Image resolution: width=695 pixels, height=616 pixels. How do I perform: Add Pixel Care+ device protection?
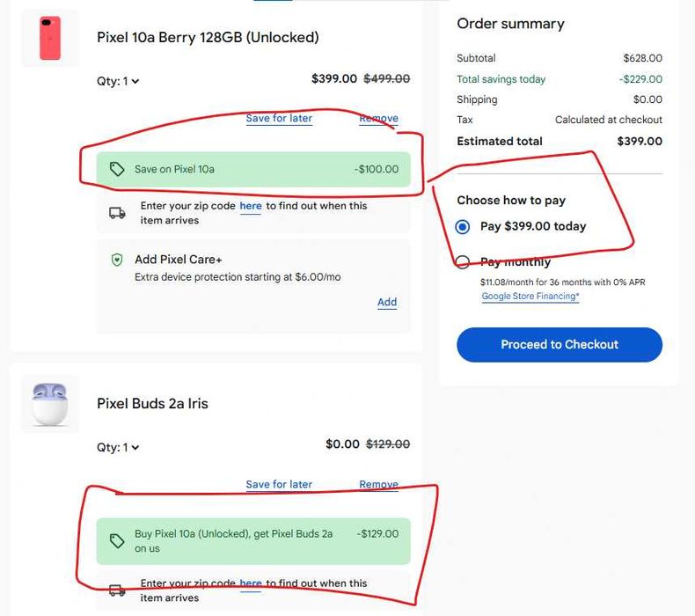click(x=387, y=302)
